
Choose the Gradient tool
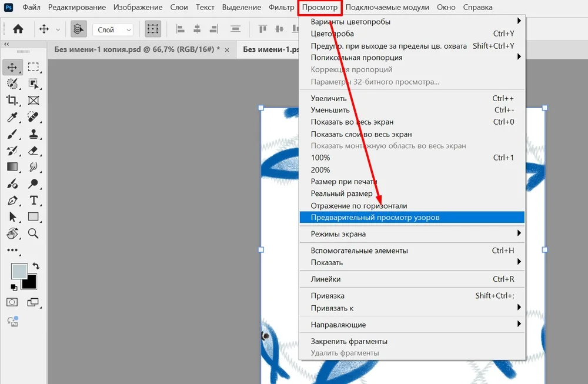click(x=12, y=167)
